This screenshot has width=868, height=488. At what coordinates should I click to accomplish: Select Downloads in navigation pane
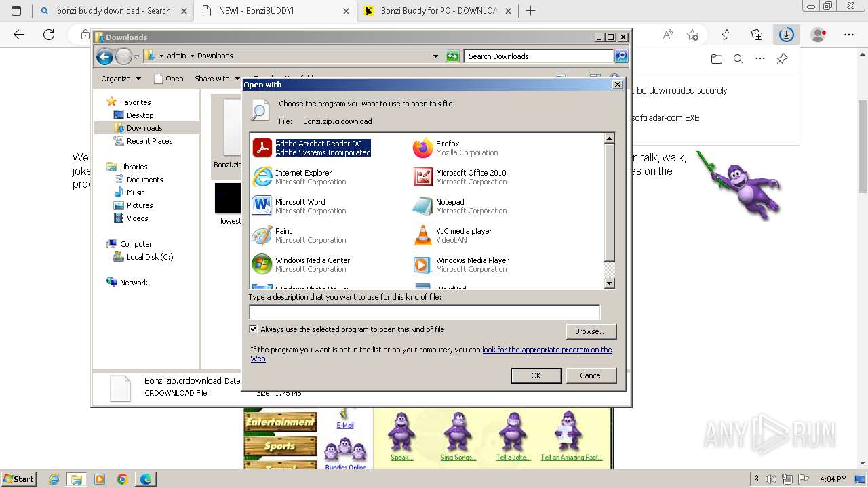144,128
